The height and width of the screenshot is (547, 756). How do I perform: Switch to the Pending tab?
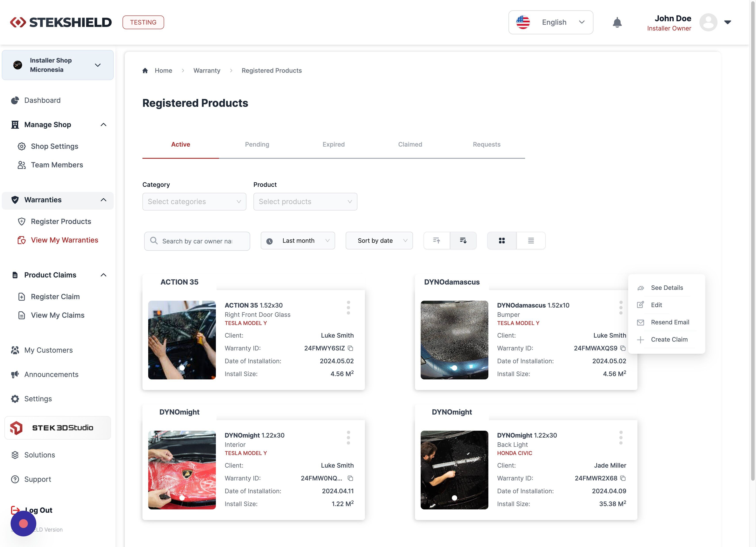point(257,145)
